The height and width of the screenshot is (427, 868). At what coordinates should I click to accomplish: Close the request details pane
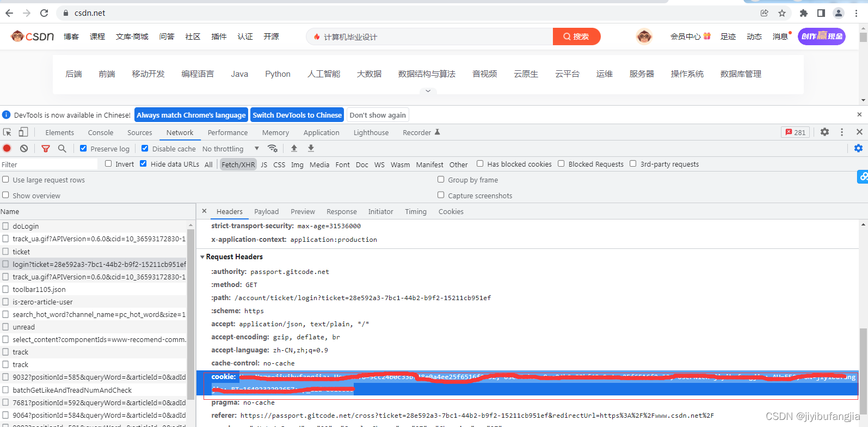coord(204,211)
